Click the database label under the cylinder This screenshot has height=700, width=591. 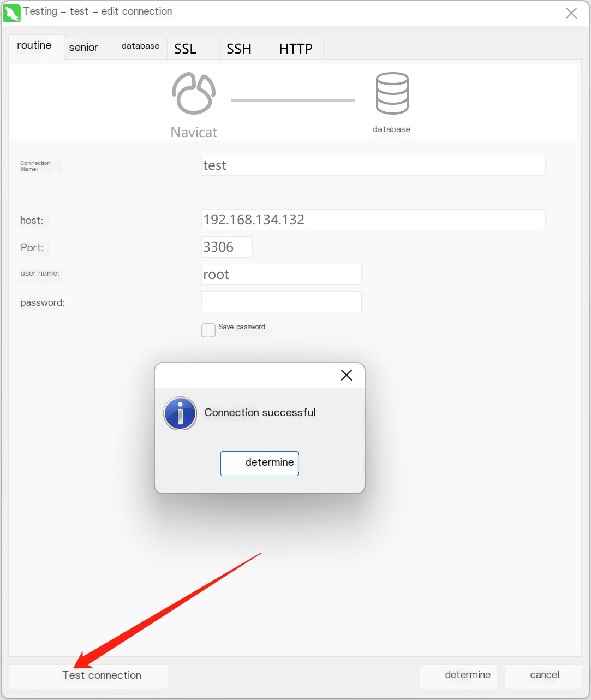pos(391,129)
